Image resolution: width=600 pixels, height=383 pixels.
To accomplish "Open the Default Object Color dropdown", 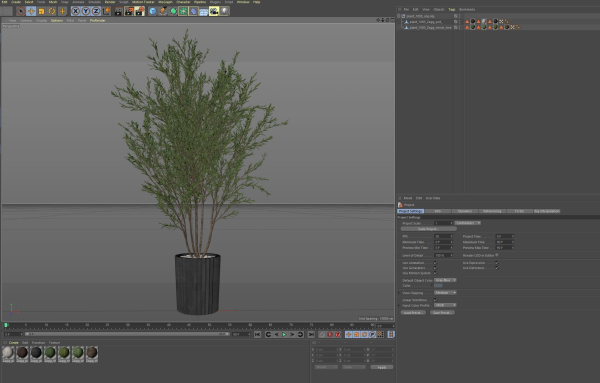I will tap(445, 280).
